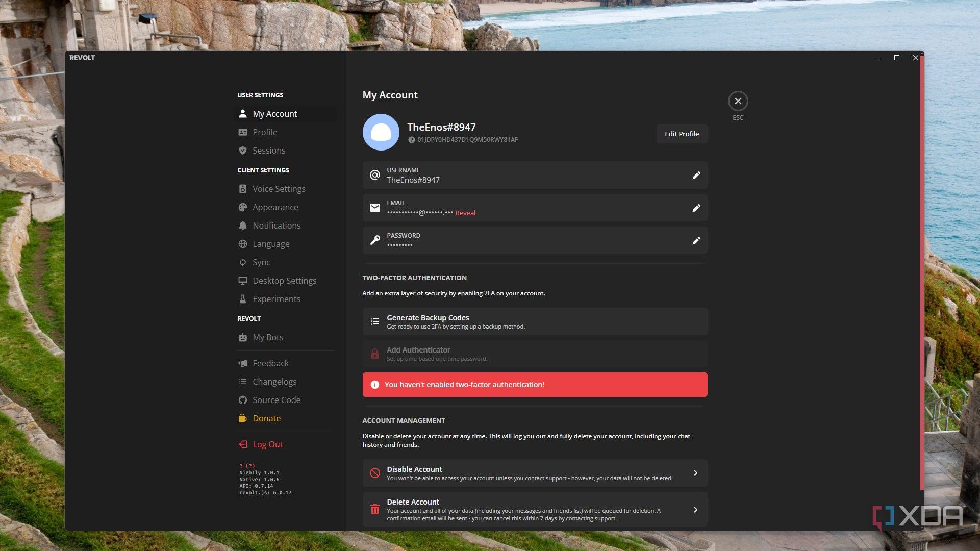Click the person icon beside My Account

(x=243, y=113)
